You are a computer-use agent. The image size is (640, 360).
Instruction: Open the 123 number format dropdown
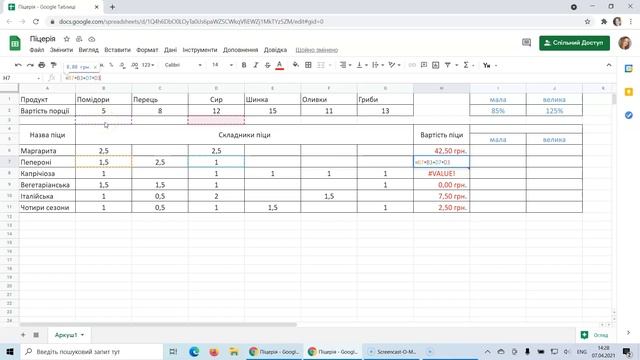click(148, 65)
